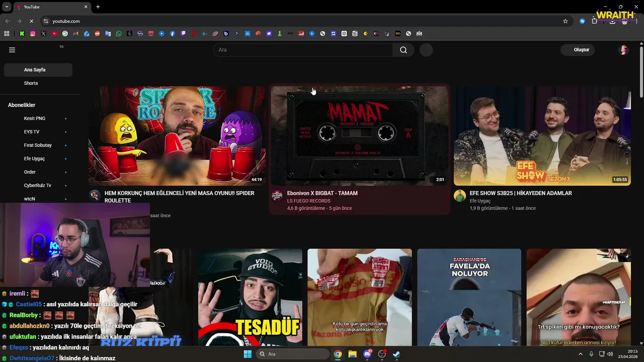The height and width of the screenshot is (362, 644).
Task: Click the search magnifier button
Action: point(404,50)
